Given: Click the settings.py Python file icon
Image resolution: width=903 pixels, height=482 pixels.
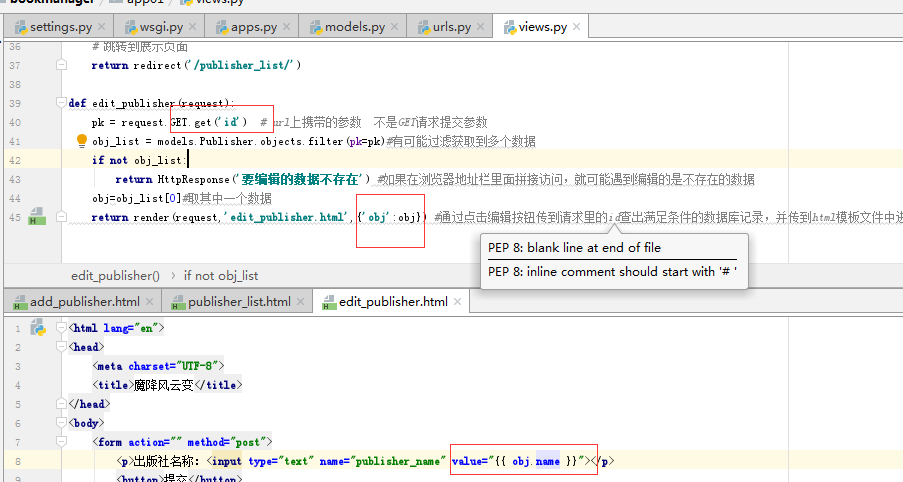Looking at the screenshot, I should 21,27.
